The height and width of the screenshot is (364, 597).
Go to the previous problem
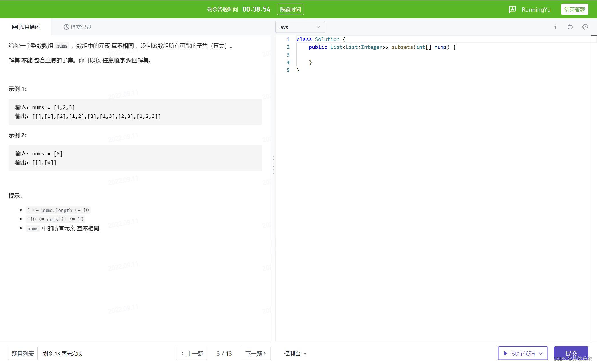(x=192, y=353)
